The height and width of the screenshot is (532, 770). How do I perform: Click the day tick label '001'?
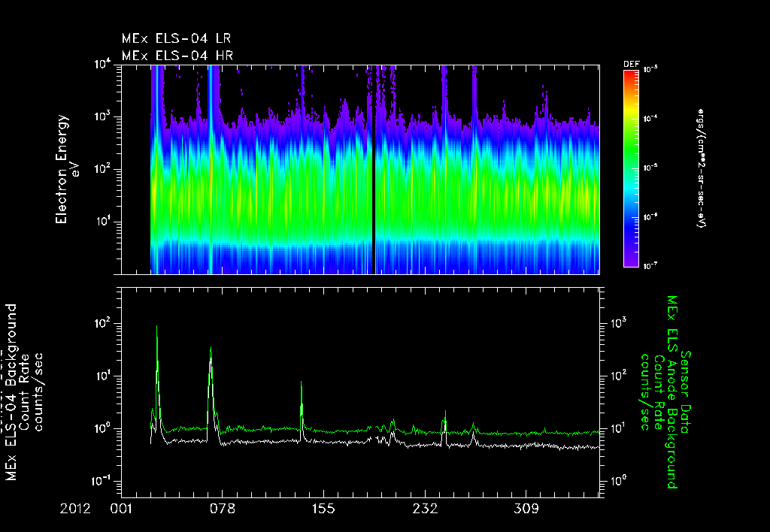tap(121, 509)
